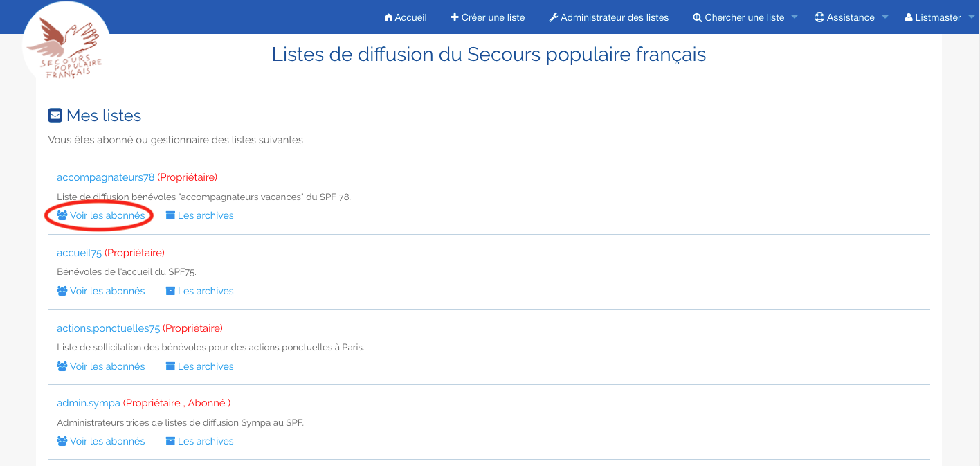The height and width of the screenshot is (466, 980).
Task: Click the home icon beside Accueil
Action: tap(389, 17)
